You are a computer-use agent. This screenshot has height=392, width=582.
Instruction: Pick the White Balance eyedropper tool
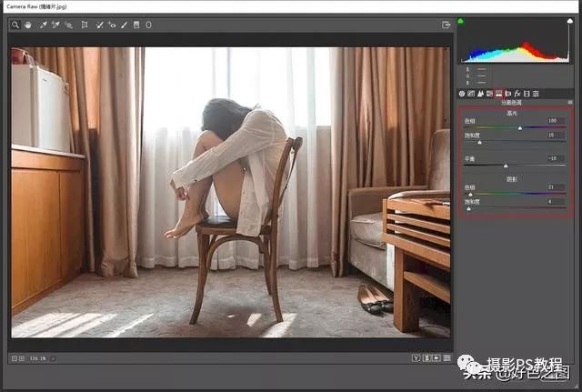[43, 25]
